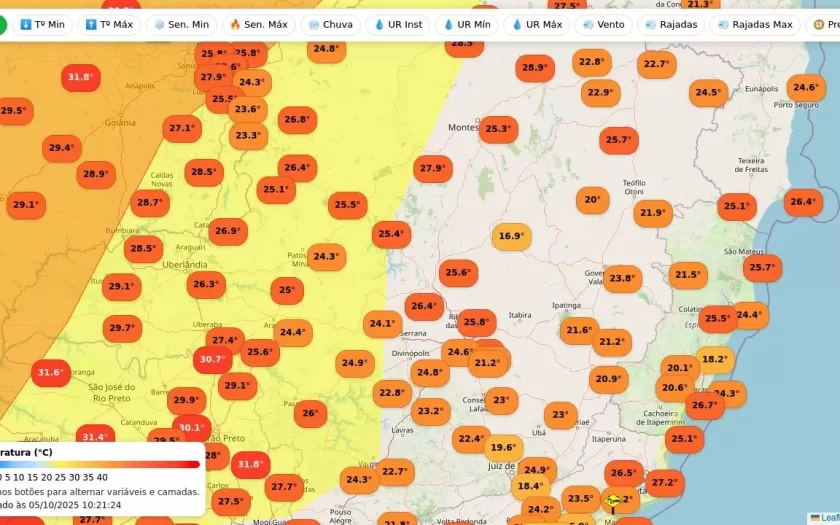Screen dimensions: 840x525
Task: Click the temperature color gradient legend bar
Action: point(100,464)
